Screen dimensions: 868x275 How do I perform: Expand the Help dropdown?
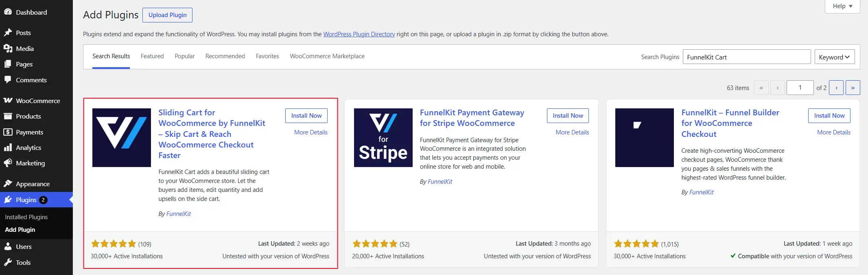pyautogui.click(x=842, y=6)
